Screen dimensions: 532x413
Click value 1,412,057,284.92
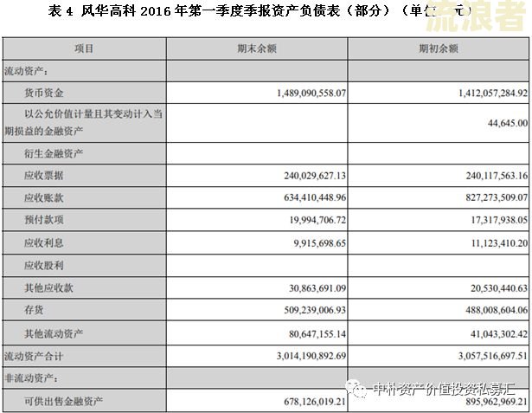click(493, 93)
